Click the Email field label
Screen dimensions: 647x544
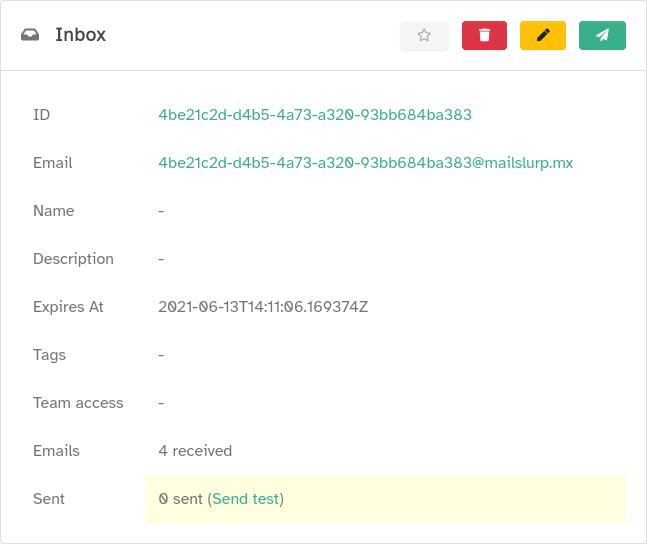pyautogui.click(x=52, y=163)
